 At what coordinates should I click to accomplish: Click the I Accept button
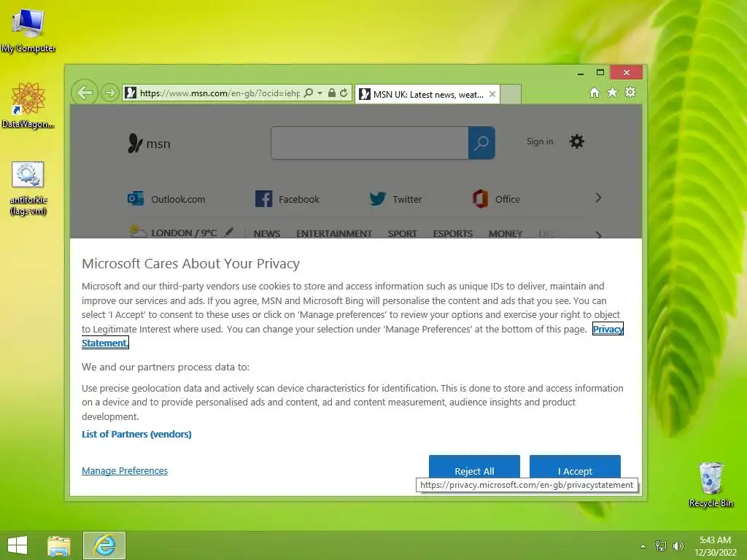point(575,467)
